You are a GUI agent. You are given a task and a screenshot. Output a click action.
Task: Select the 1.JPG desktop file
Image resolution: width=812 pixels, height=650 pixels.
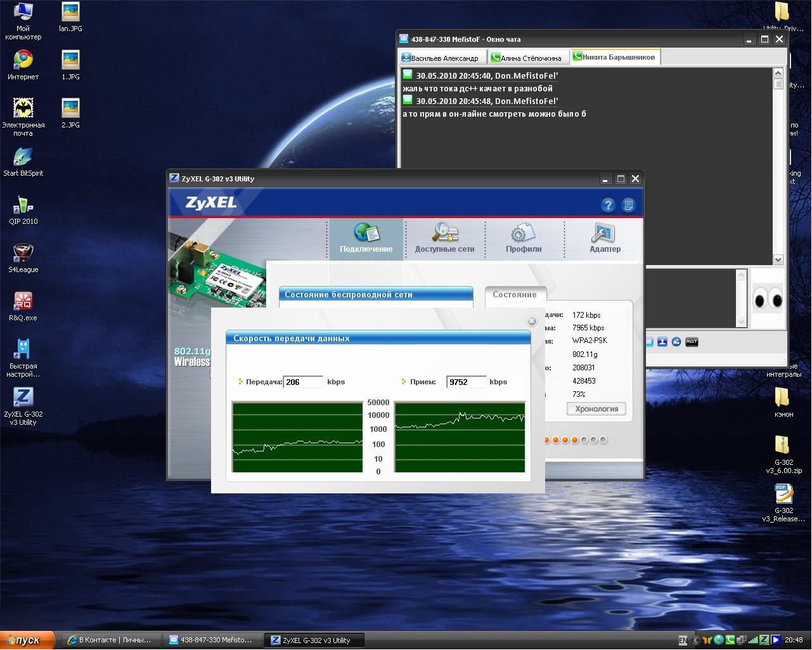tap(71, 65)
